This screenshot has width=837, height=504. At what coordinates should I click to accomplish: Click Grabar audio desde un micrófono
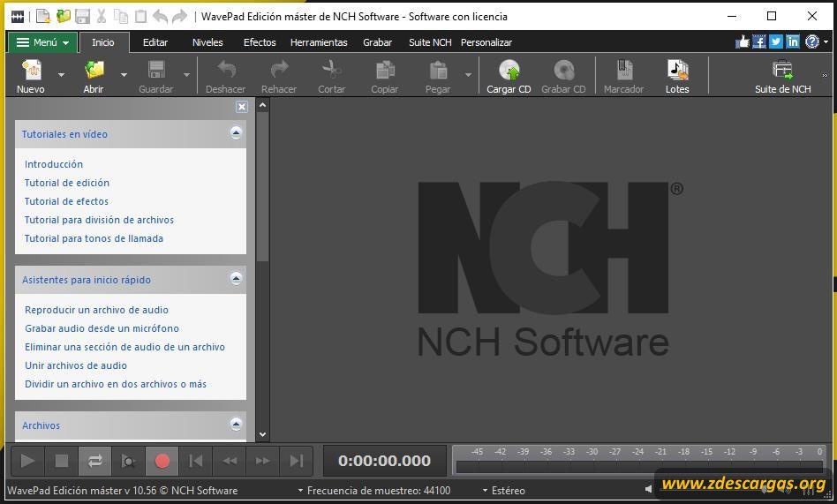pos(102,327)
